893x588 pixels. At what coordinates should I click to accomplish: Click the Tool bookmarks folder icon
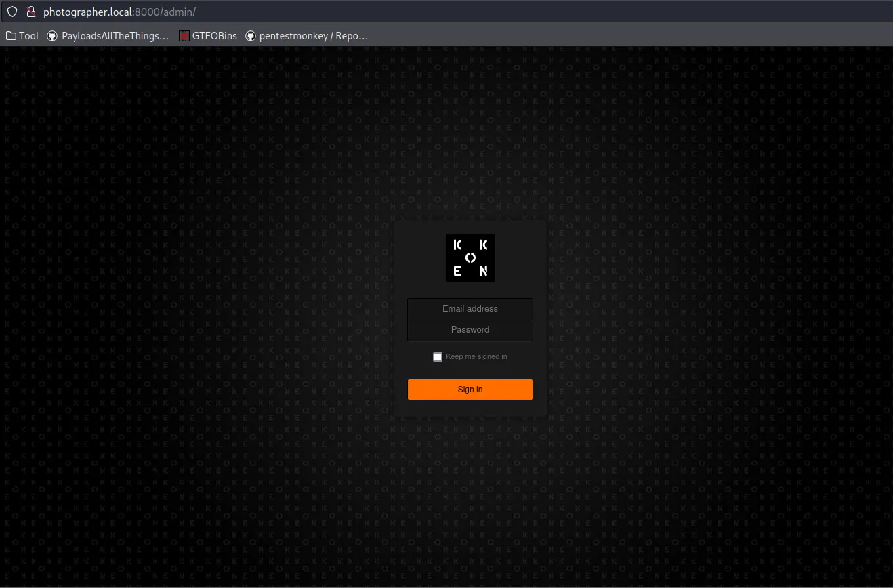(x=11, y=36)
